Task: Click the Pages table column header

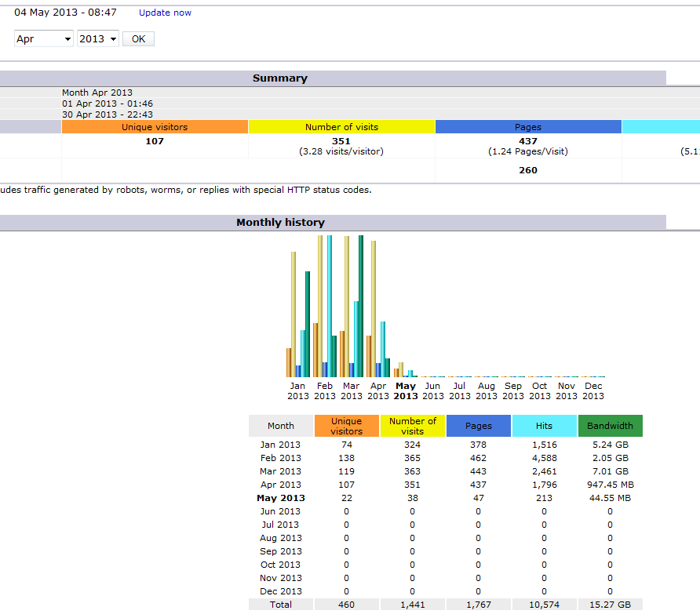Action: (478, 426)
